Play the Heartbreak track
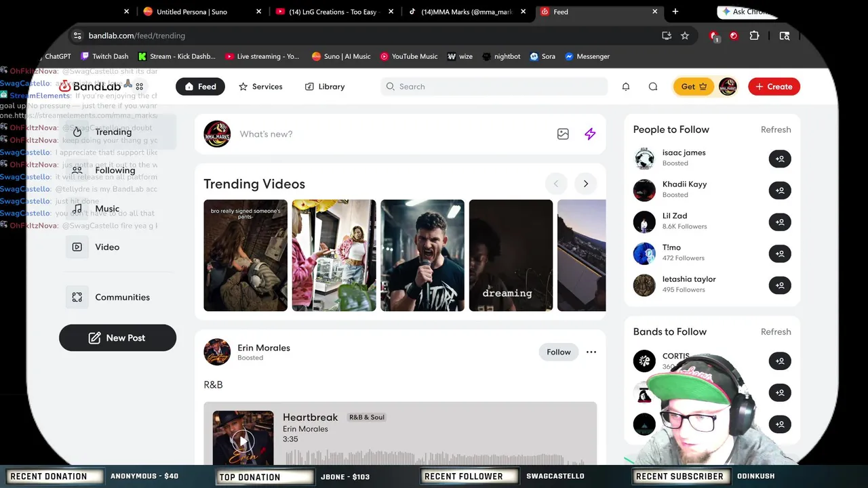This screenshot has width=868, height=488. 243,441
